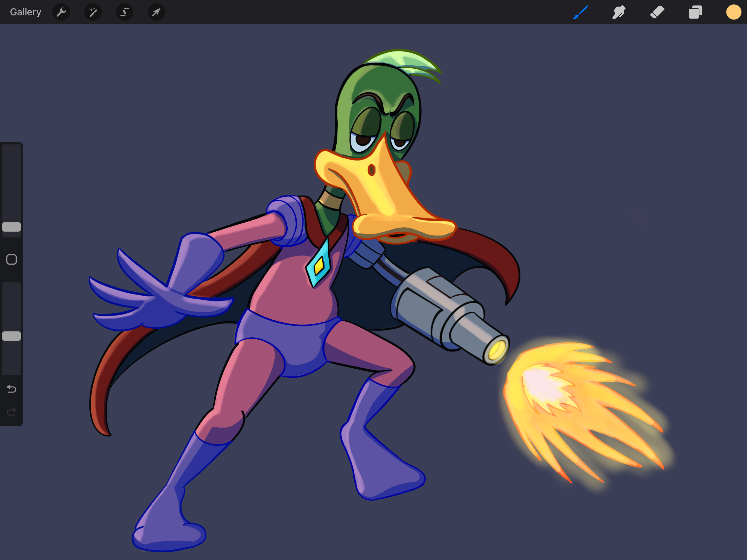
Task: Select the Brush tool
Action: click(581, 12)
